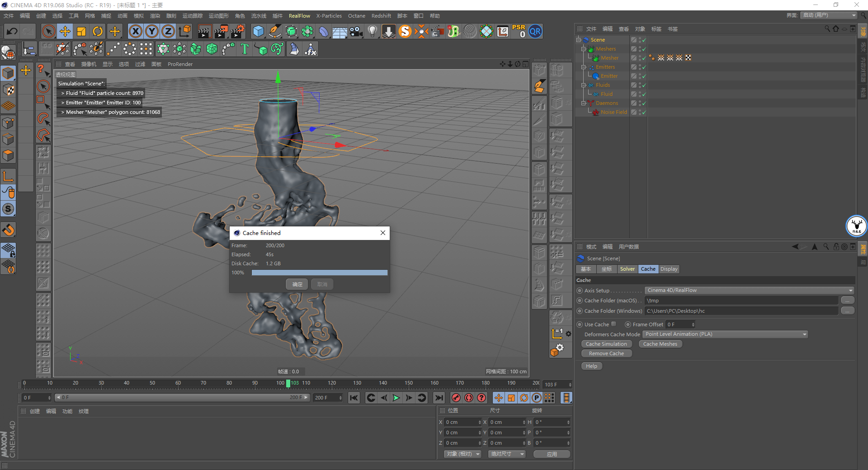Click the QR plugin icon

[x=535, y=32]
